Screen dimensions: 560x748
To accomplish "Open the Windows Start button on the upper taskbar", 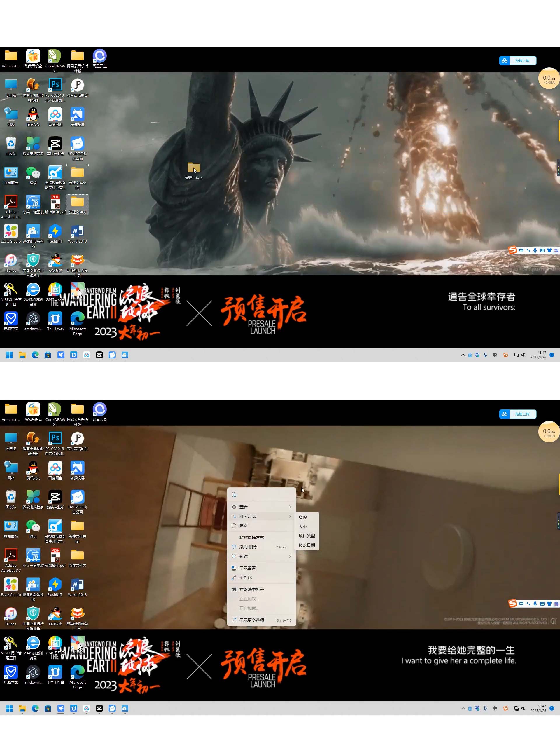I will coord(9,355).
